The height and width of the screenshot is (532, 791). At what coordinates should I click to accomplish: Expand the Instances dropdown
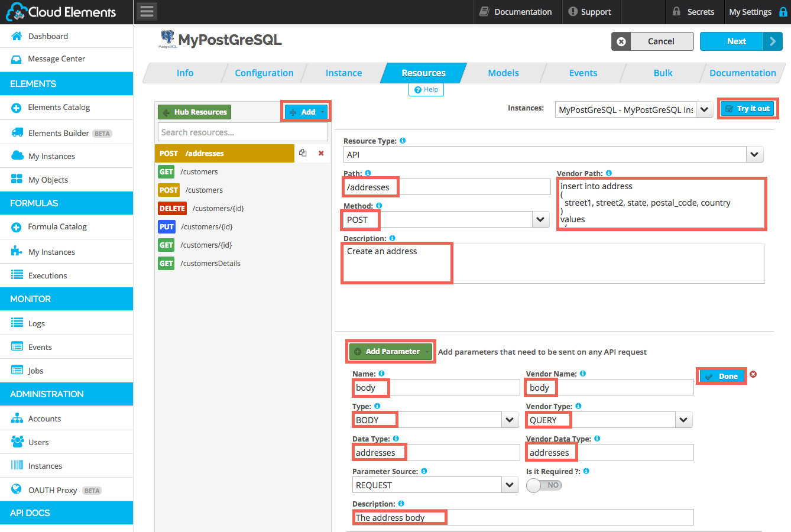click(x=704, y=110)
